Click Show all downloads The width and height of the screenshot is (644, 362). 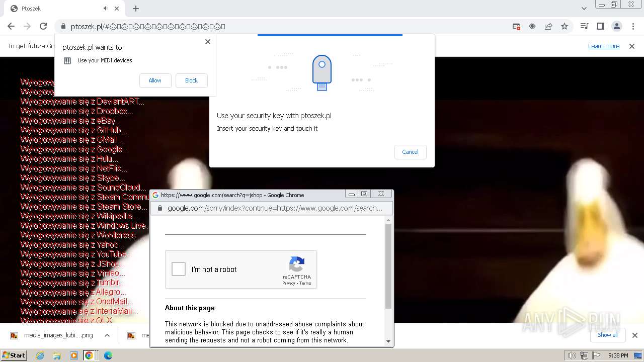coord(608,335)
